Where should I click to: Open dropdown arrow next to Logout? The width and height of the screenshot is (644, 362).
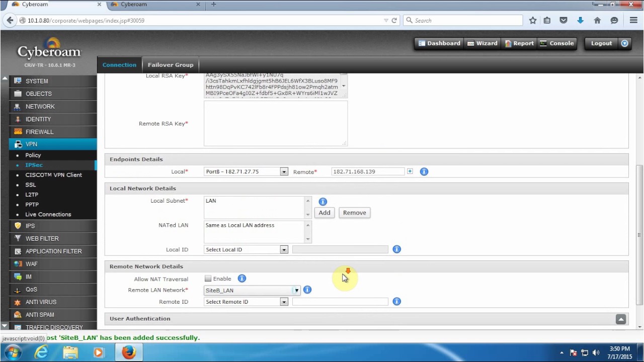(x=625, y=43)
